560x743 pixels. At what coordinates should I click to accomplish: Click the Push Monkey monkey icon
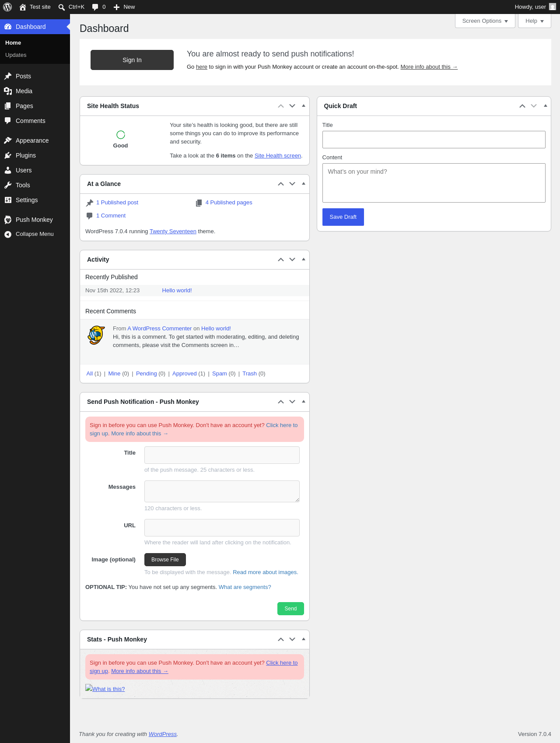(8, 220)
